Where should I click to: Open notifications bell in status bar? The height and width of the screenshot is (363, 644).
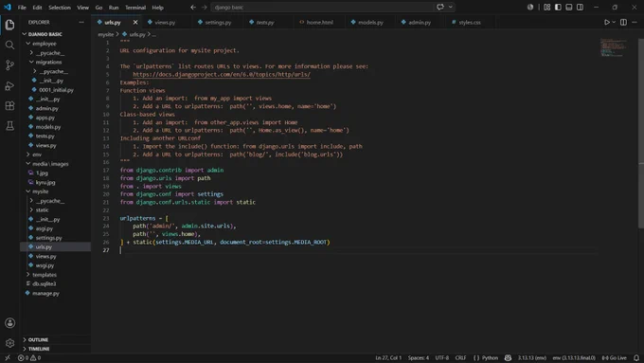tap(636, 357)
